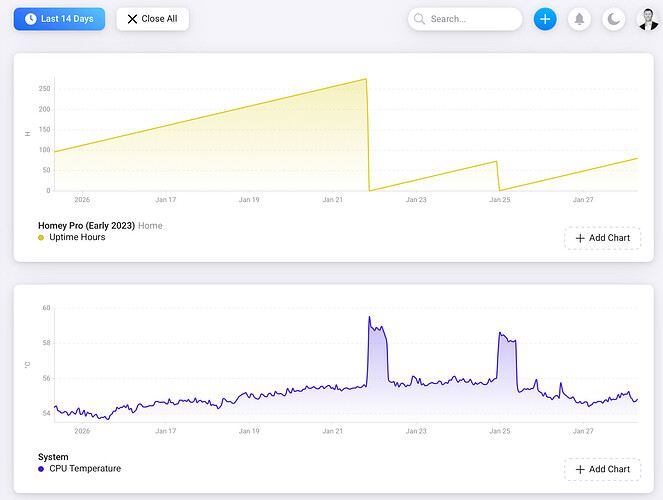Toggle the Uptime Hours series label
This screenshot has height=500, width=663.
[x=77, y=237]
